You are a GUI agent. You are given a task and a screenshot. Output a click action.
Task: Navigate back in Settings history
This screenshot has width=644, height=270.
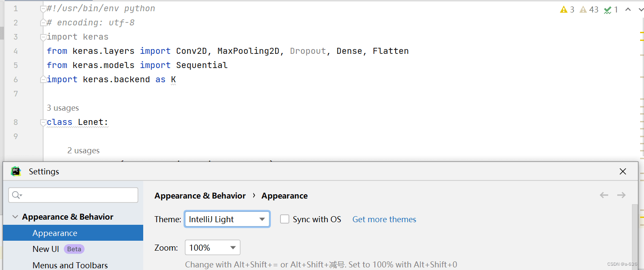pyautogui.click(x=604, y=195)
